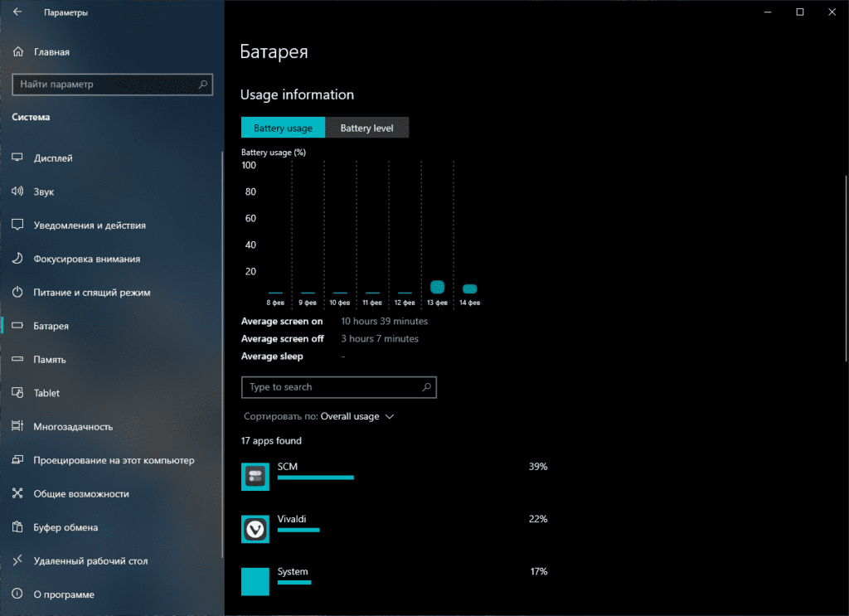This screenshot has width=849, height=616.
Task: Click the 22% value for Vivaldi
Action: coord(538,519)
